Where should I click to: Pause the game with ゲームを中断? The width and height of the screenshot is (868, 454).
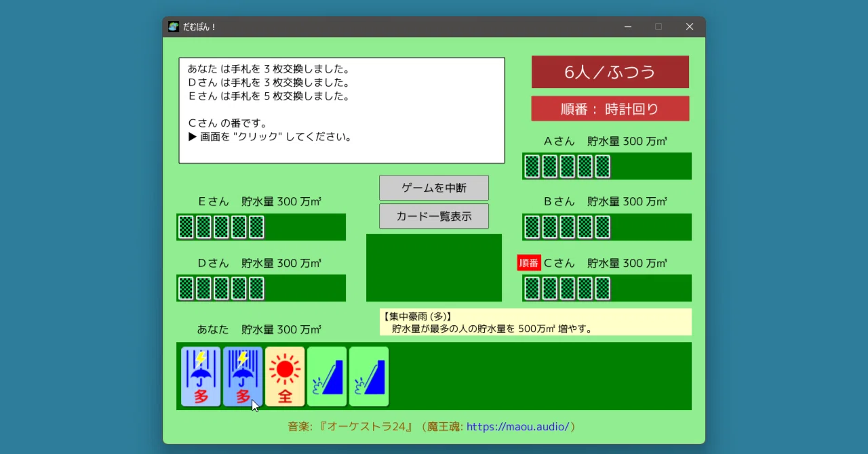click(434, 188)
